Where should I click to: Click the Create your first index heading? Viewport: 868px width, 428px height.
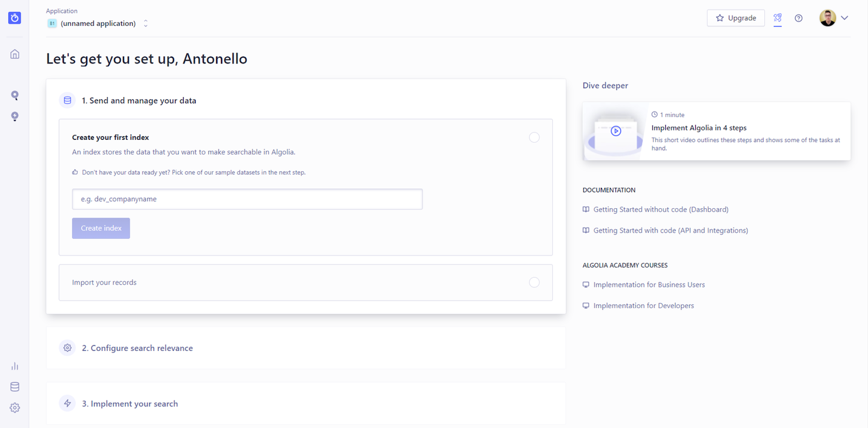pyautogui.click(x=110, y=137)
